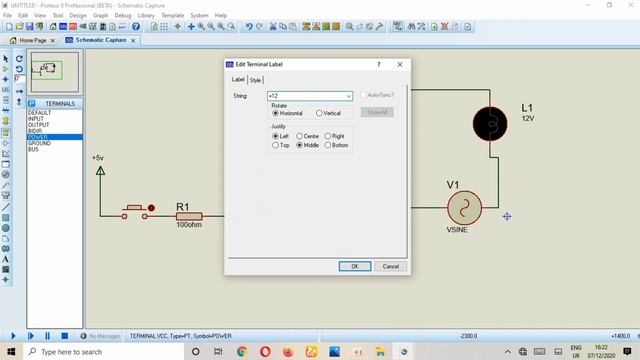The height and width of the screenshot is (360, 640).
Task: Select the Junction Dot tool
Action: [x=6, y=79]
